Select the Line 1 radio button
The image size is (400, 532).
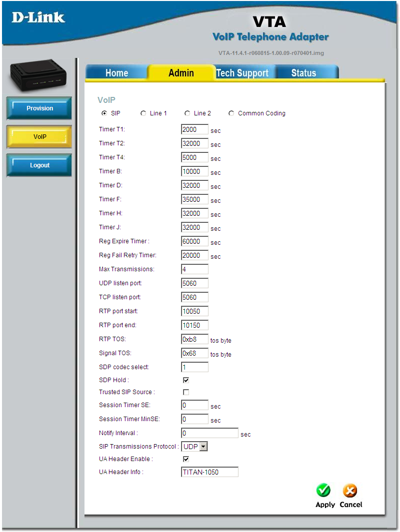coord(143,113)
